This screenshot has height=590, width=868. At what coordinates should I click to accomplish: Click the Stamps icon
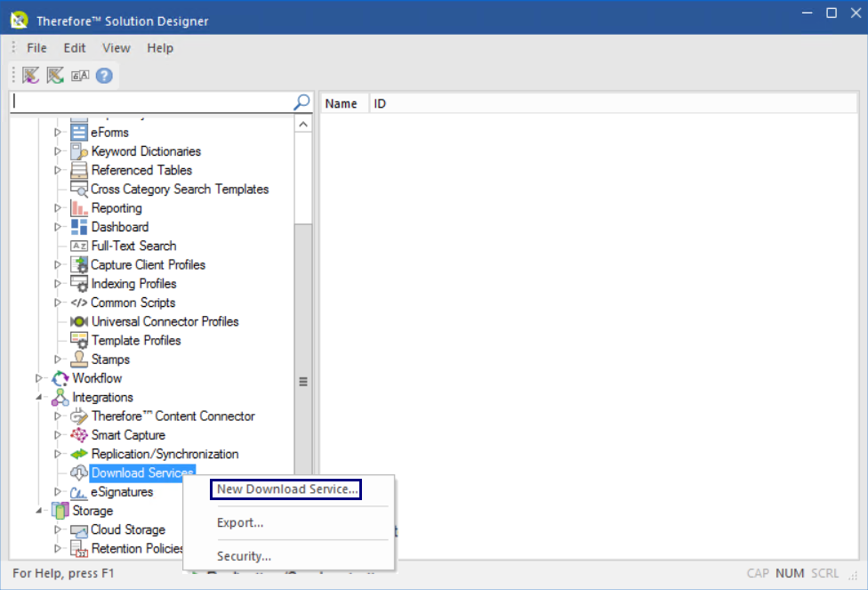[x=79, y=359]
